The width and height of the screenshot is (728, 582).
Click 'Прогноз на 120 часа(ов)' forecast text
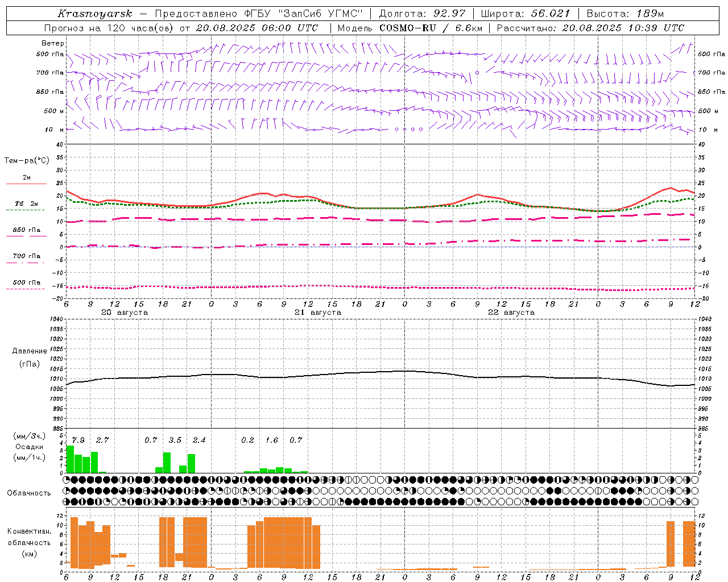(x=109, y=28)
